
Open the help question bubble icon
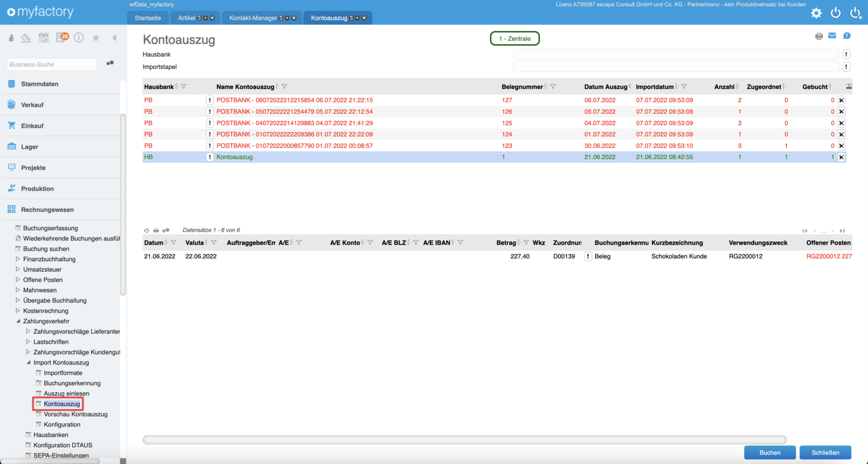point(847,36)
